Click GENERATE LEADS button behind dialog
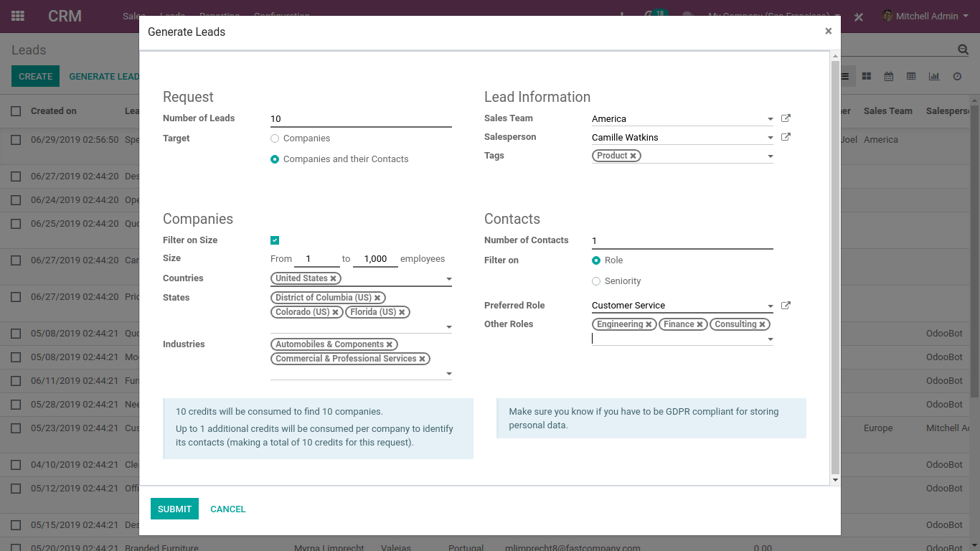The height and width of the screenshot is (551, 980). (104, 76)
